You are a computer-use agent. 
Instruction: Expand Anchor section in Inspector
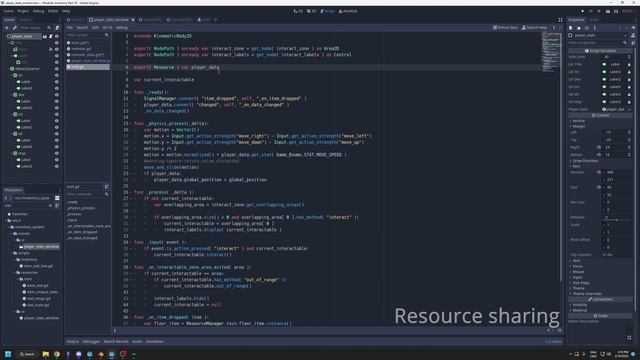[x=579, y=121]
